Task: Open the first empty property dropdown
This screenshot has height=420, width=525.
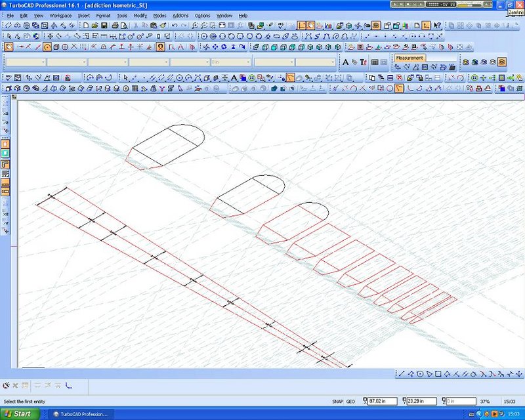Action: (26, 62)
